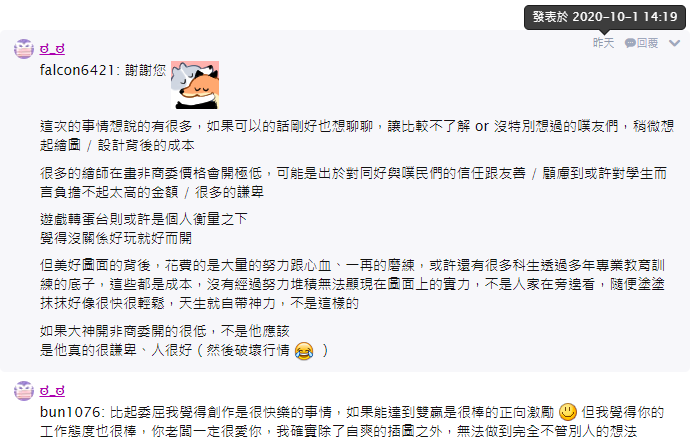Click second comment's author avatar
This screenshot has width=692, height=445.
pos(24,391)
